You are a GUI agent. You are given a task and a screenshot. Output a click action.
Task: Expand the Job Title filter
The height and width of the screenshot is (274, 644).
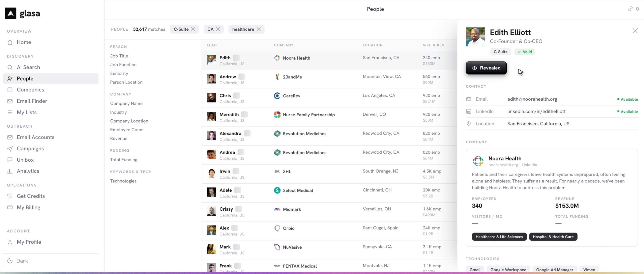pyautogui.click(x=119, y=56)
